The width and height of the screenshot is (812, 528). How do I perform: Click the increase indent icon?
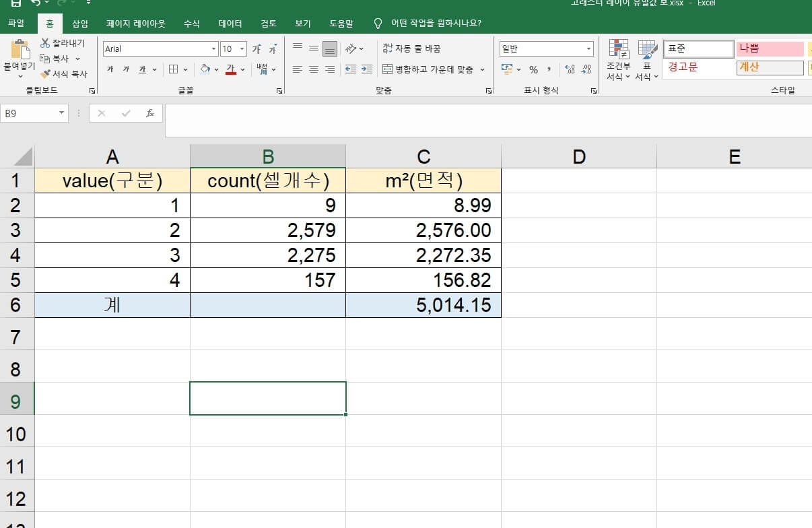(x=366, y=69)
